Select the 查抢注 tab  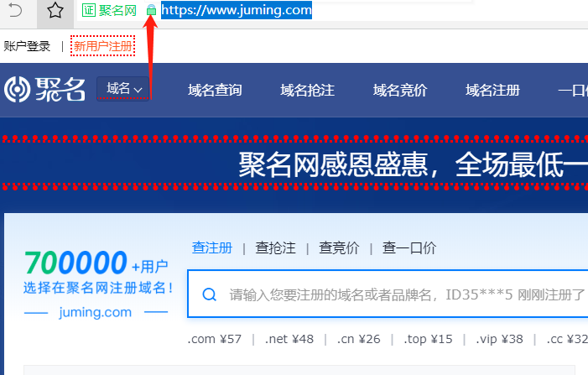(x=276, y=247)
